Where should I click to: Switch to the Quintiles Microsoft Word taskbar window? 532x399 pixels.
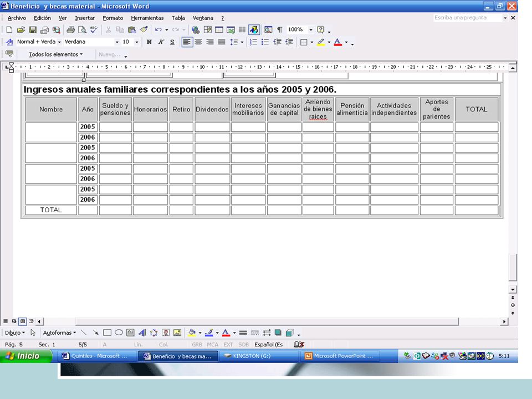pyautogui.click(x=96, y=356)
